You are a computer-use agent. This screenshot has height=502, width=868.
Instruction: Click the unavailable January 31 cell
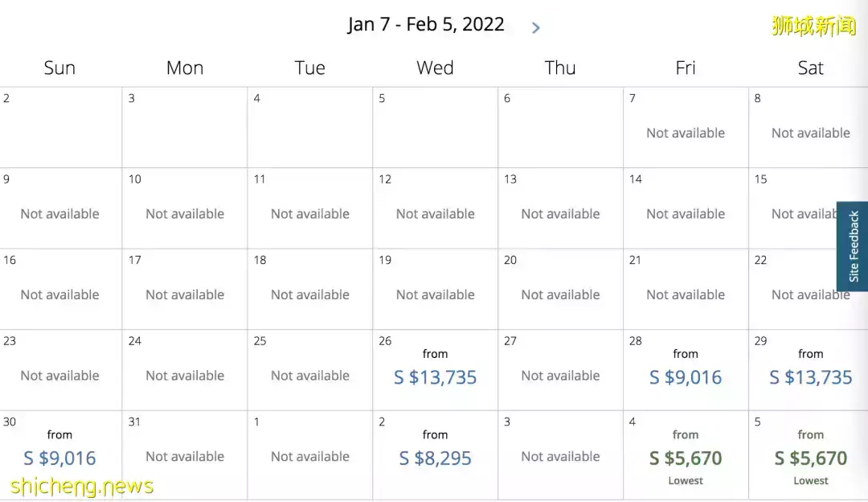click(185, 455)
